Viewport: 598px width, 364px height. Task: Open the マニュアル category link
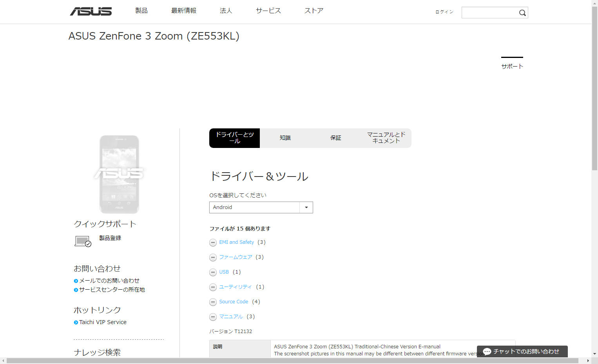click(231, 317)
